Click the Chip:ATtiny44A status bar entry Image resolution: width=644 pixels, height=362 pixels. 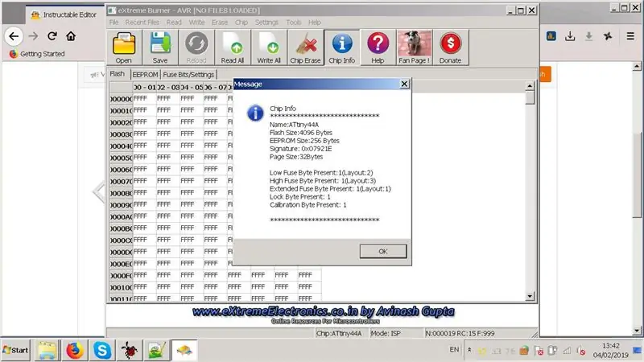(339, 333)
